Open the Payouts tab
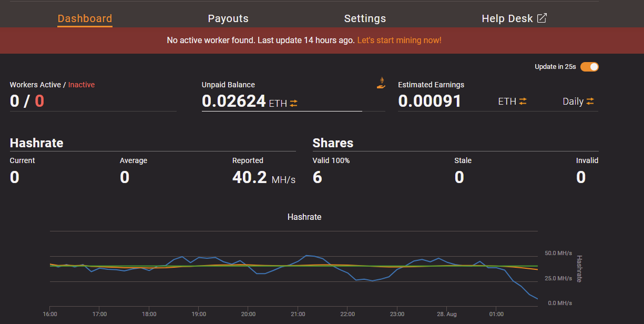 click(x=228, y=18)
